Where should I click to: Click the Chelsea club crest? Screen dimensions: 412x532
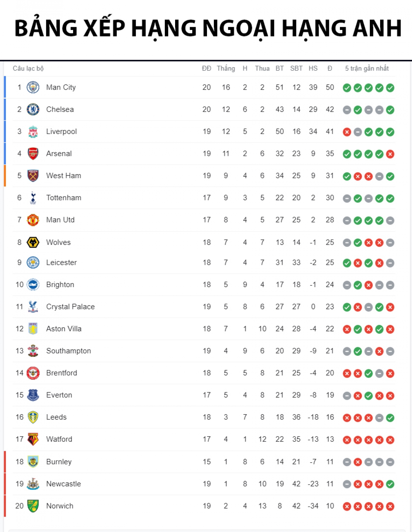pyautogui.click(x=33, y=110)
